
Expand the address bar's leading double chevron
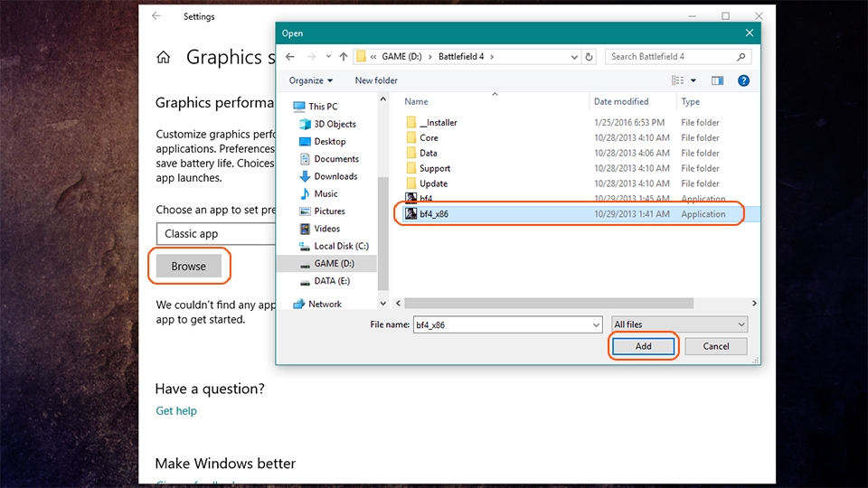(373, 56)
